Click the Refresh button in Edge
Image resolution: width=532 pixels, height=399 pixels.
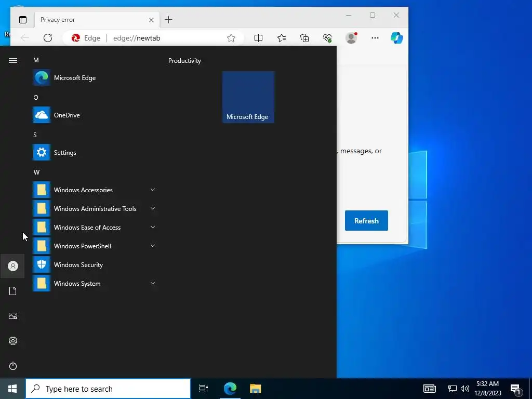[366, 220]
